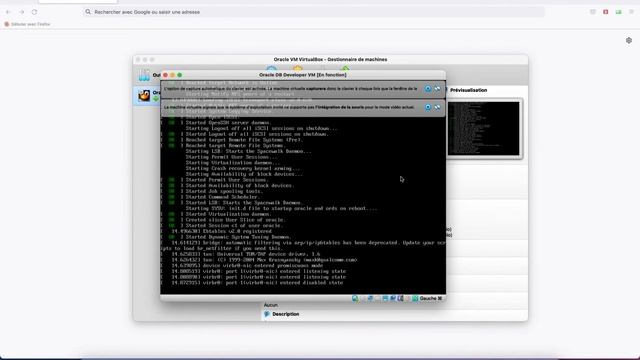Click the browser back arrow

[x=8, y=12]
